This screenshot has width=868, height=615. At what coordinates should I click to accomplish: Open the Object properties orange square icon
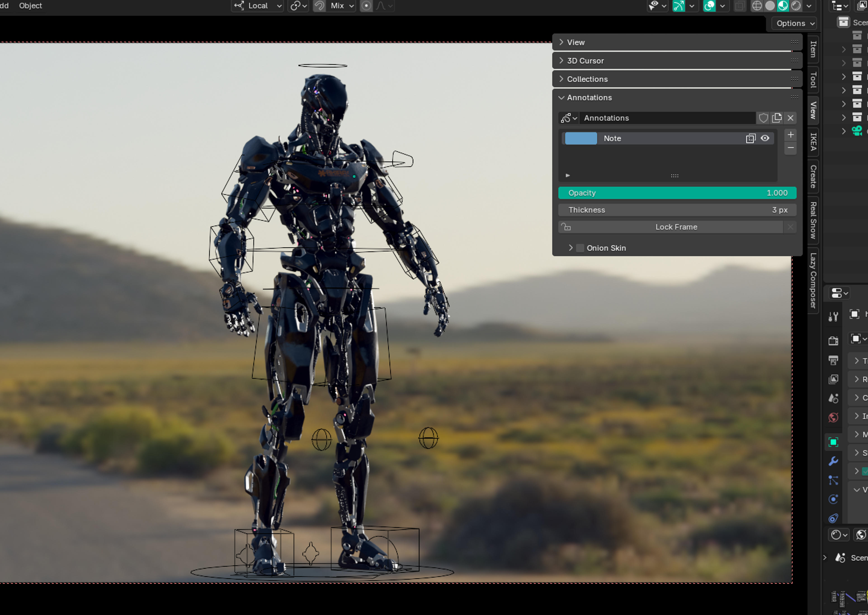point(833,442)
